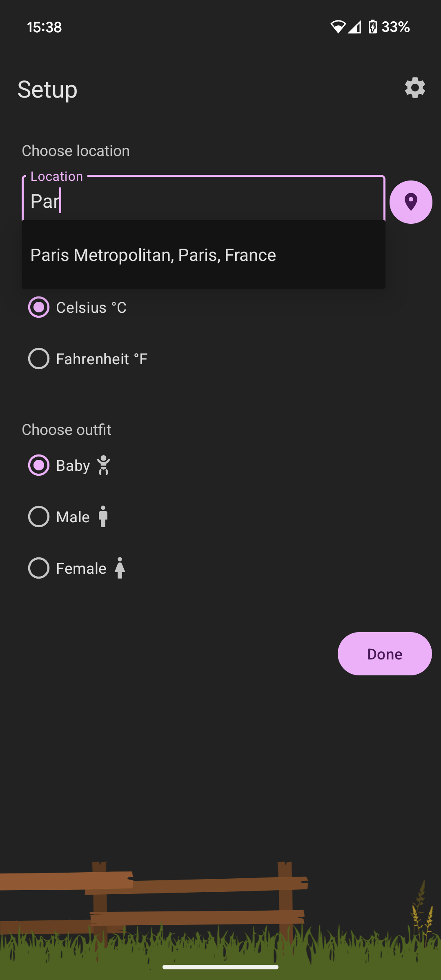Select the Male outfit radio button

(39, 517)
